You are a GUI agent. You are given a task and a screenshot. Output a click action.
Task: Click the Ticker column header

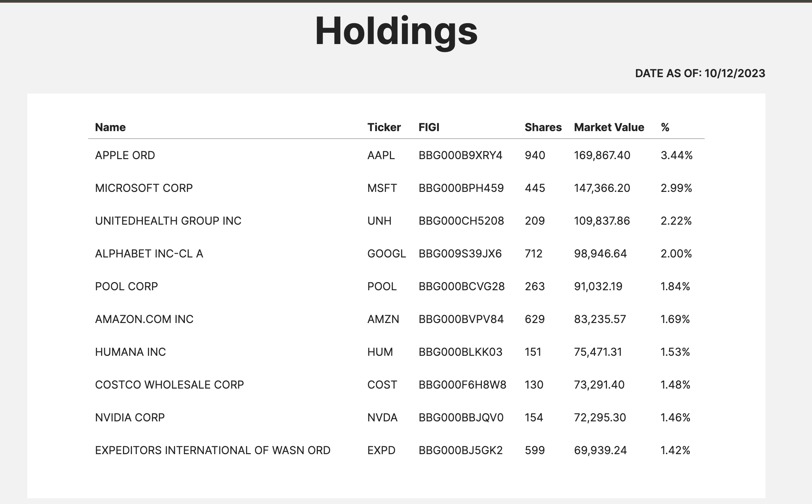pyautogui.click(x=384, y=127)
